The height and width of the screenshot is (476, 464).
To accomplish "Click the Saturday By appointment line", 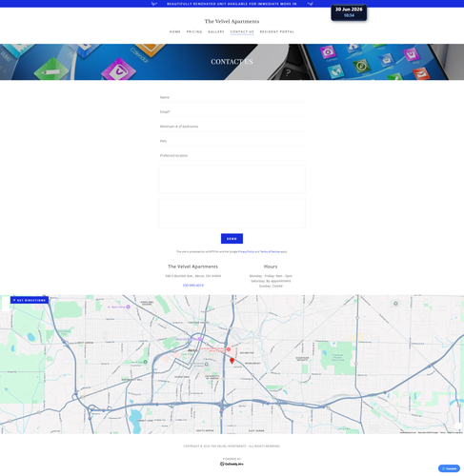I will [271, 281].
